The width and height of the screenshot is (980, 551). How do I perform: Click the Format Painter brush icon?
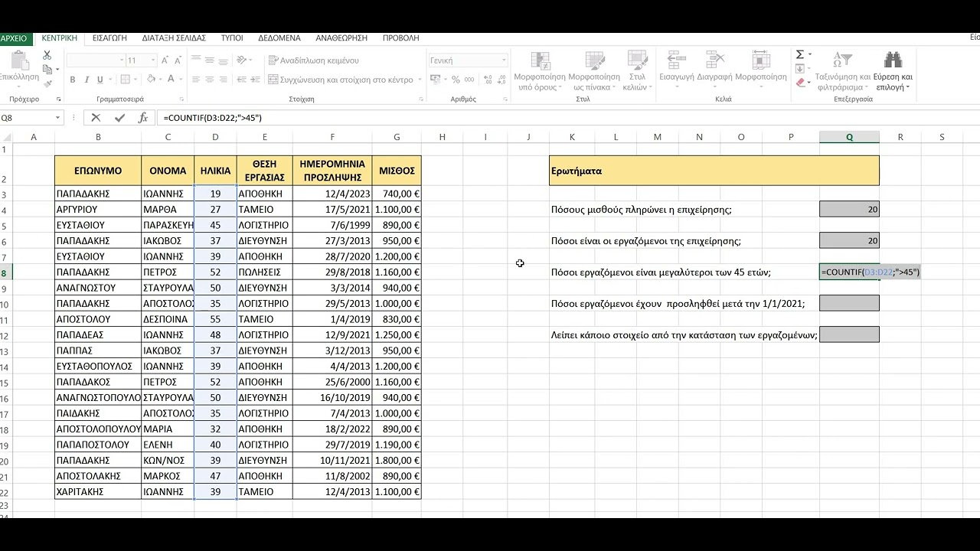[47, 83]
